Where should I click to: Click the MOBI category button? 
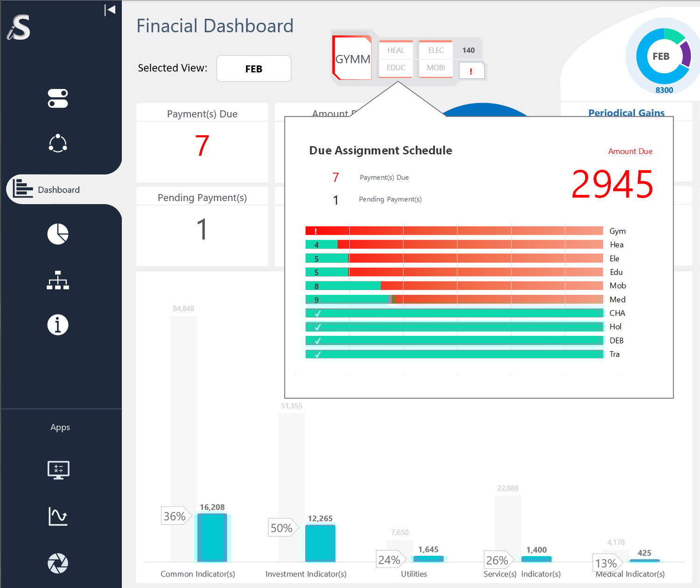coord(436,68)
